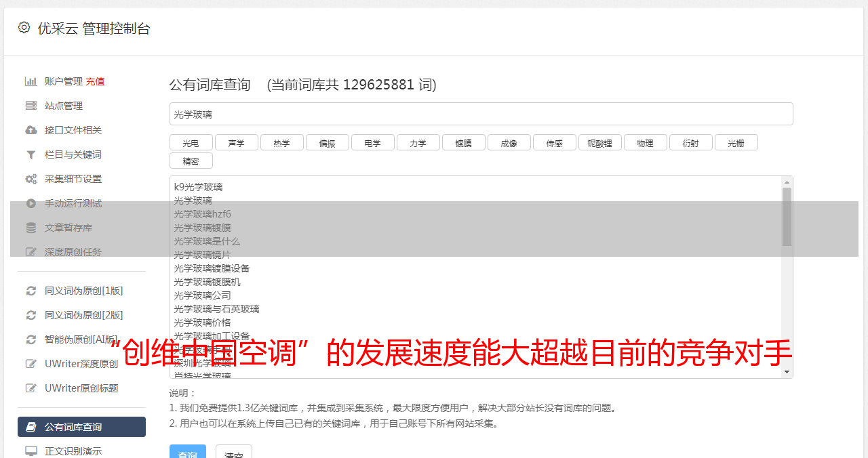The height and width of the screenshot is (458, 868).
Task: Click the monitor icon for 正文识别演示
Action: [31, 451]
